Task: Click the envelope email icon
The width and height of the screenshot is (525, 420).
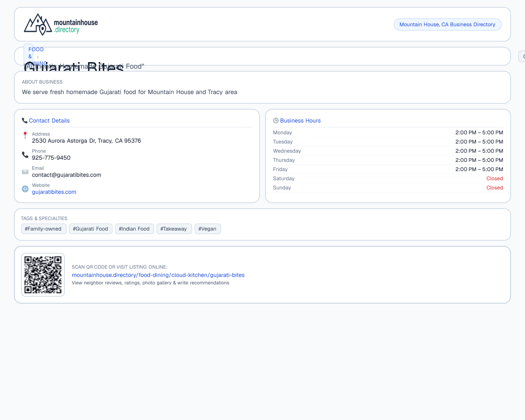Action: point(25,172)
